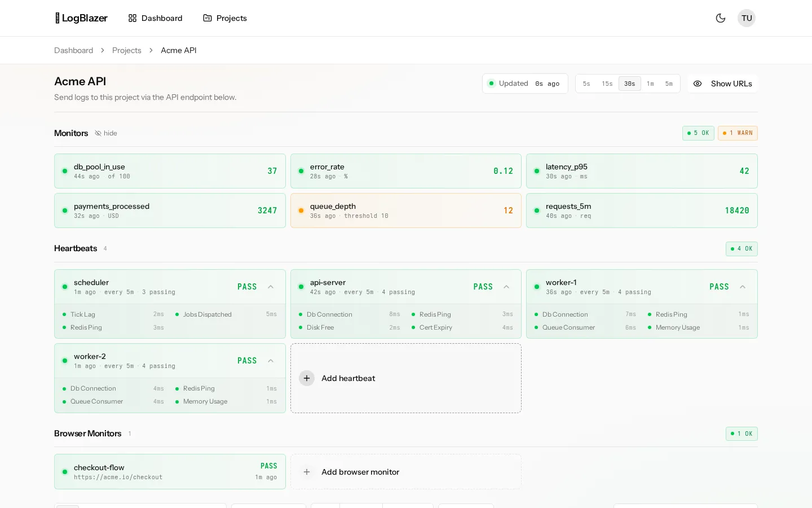Collapse the worker-1 heartbeat chevron
The image size is (812, 508).
pos(743,287)
